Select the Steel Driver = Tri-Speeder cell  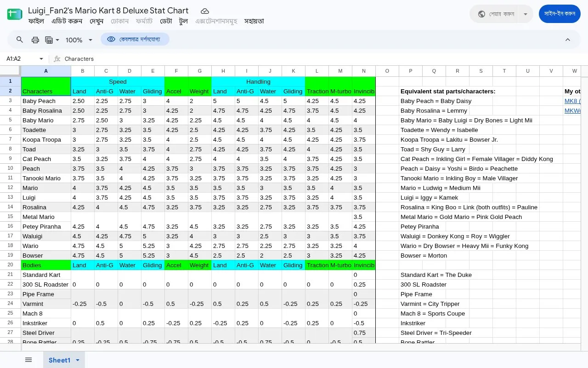click(436, 333)
